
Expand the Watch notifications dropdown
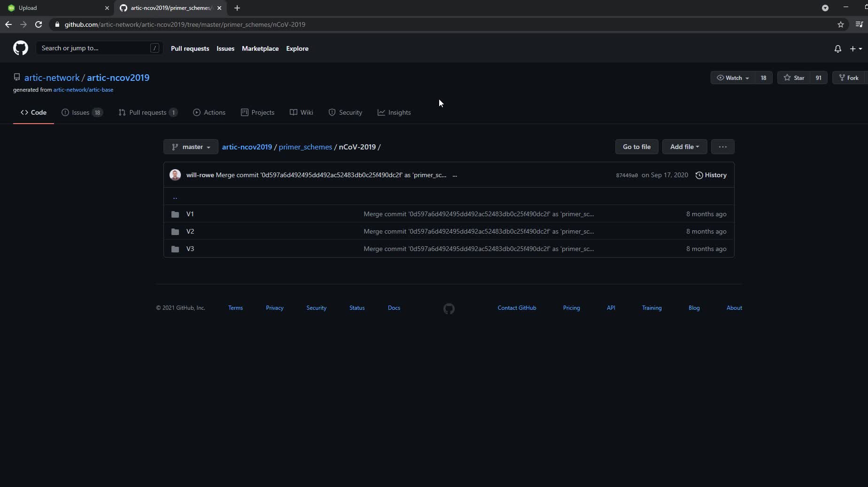[x=733, y=78]
